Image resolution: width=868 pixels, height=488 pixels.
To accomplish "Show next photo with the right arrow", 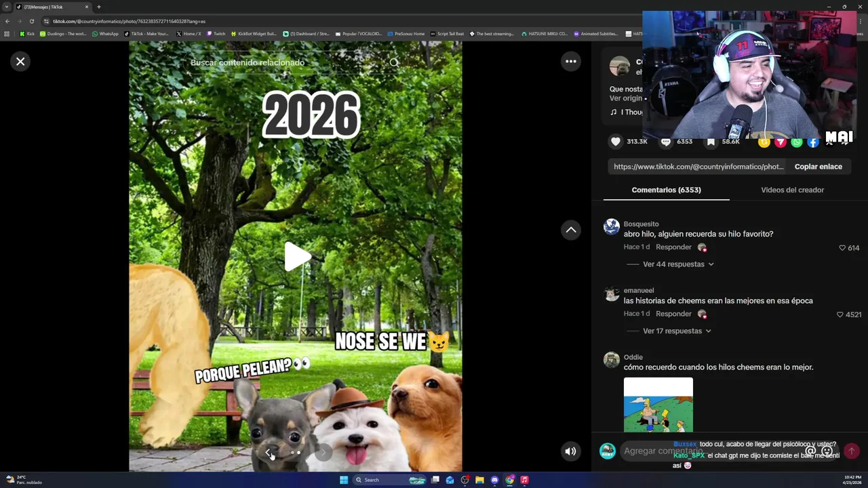I will pos(323,452).
